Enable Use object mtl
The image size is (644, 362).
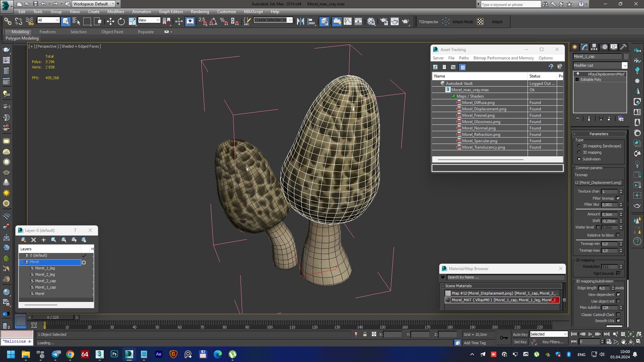[x=618, y=301]
